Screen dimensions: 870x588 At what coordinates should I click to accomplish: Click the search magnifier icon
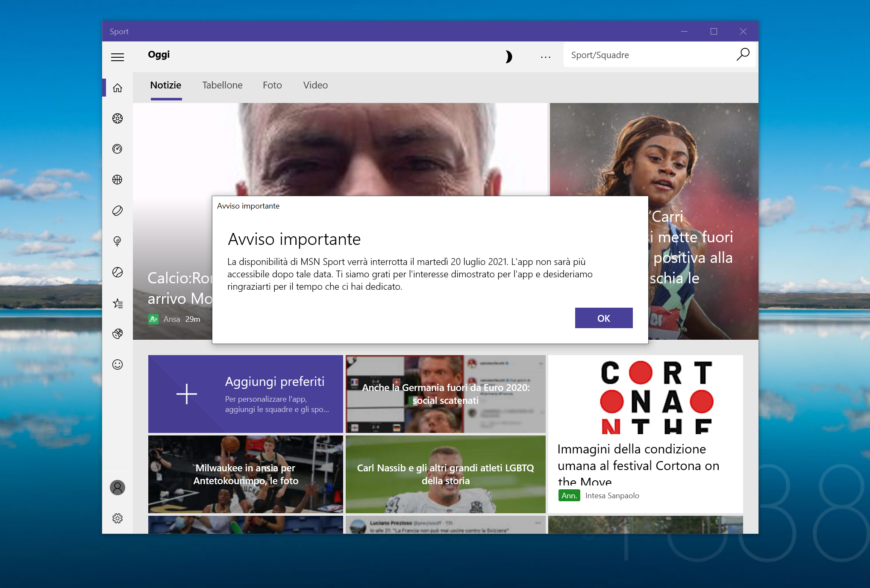pos(743,55)
